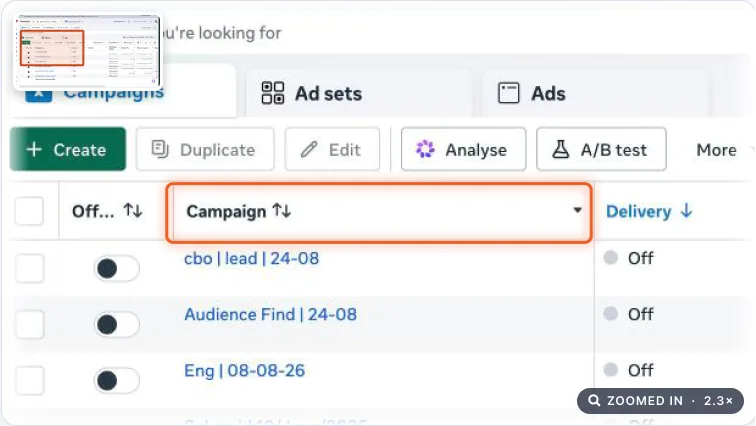This screenshot has width=756, height=426.
Task: Toggle on cbo | lead | 24-08 campaign
Action: point(117,268)
